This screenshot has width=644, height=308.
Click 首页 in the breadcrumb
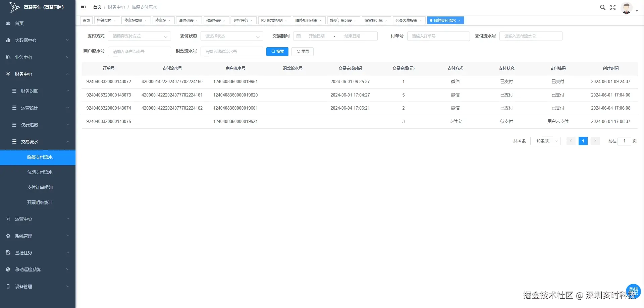point(97,7)
